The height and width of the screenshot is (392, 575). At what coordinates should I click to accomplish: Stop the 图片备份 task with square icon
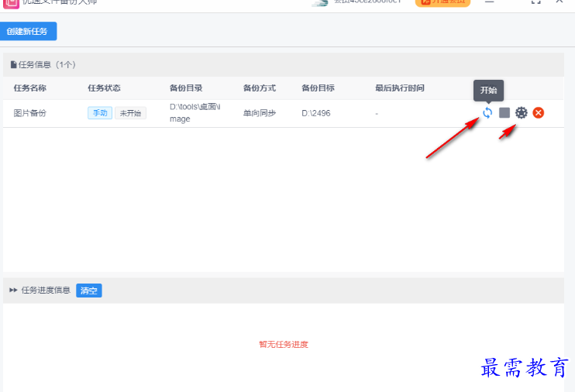504,113
